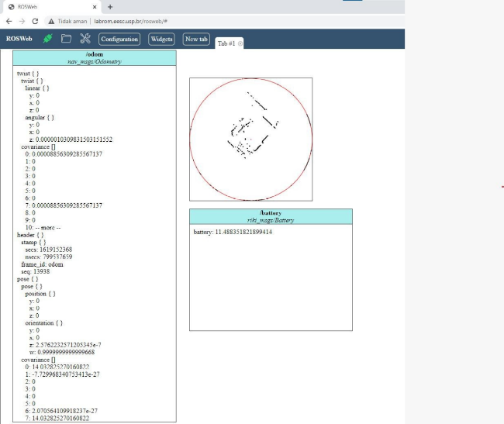This screenshot has height=424, width=504.
Task: Click the wrench and screwdriver tools icon
Action: pyautogui.click(x=85, y=39)
